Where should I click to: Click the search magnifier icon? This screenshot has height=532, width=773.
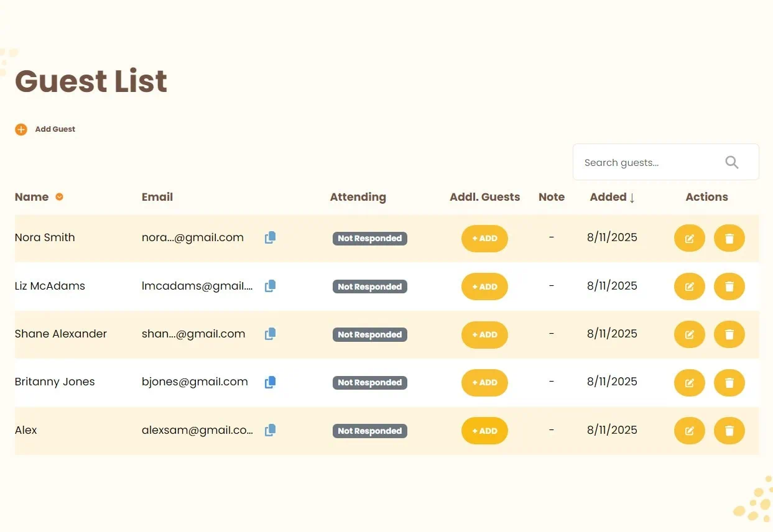(731, 162)
